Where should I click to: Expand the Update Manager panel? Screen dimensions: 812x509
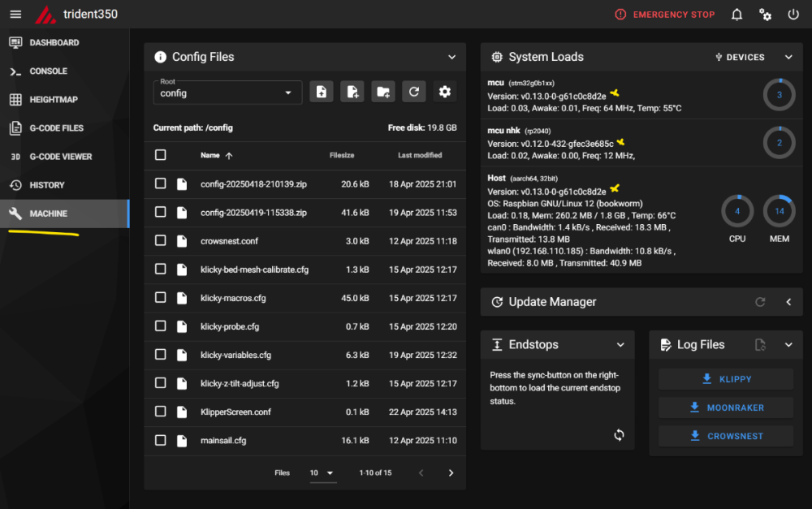pyautogui.click(x=788, y=302)
